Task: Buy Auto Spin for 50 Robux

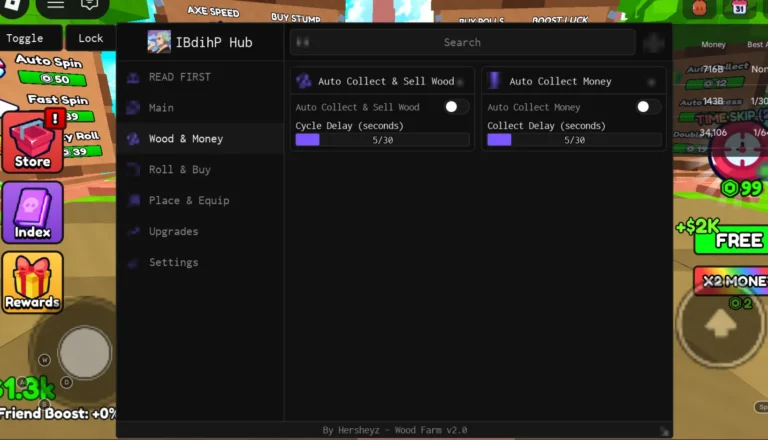Action: tap(52, 78)
